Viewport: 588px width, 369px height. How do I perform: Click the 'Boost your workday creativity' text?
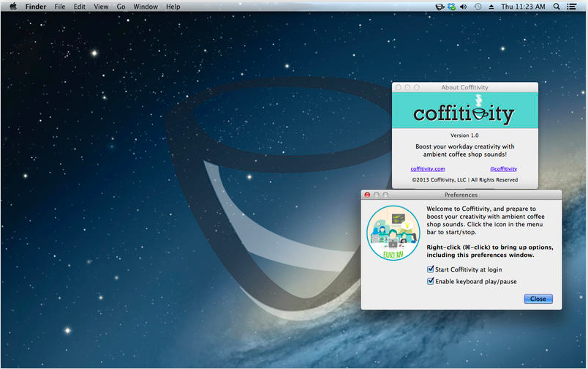(x=464, y=150)
